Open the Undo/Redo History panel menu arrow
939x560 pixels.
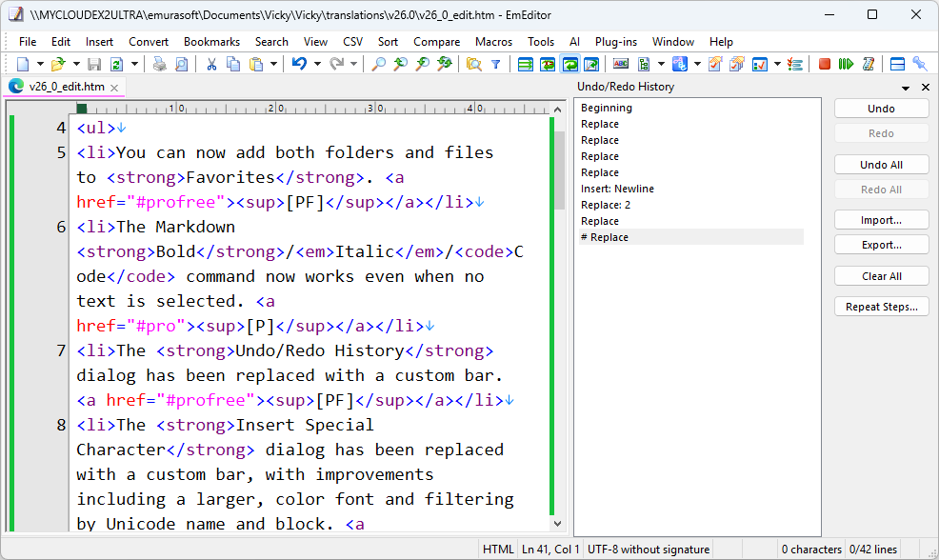pyautogui.click(x=906, y=88)
